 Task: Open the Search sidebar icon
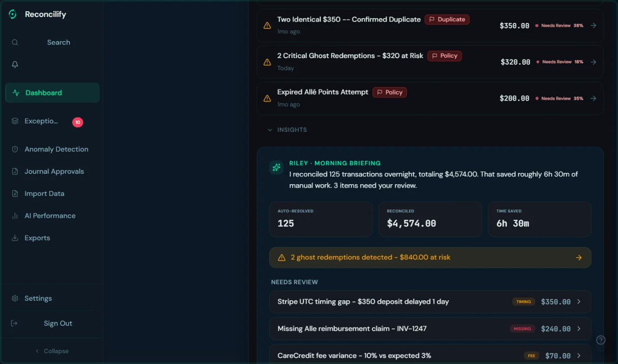(x=15, y=42)
